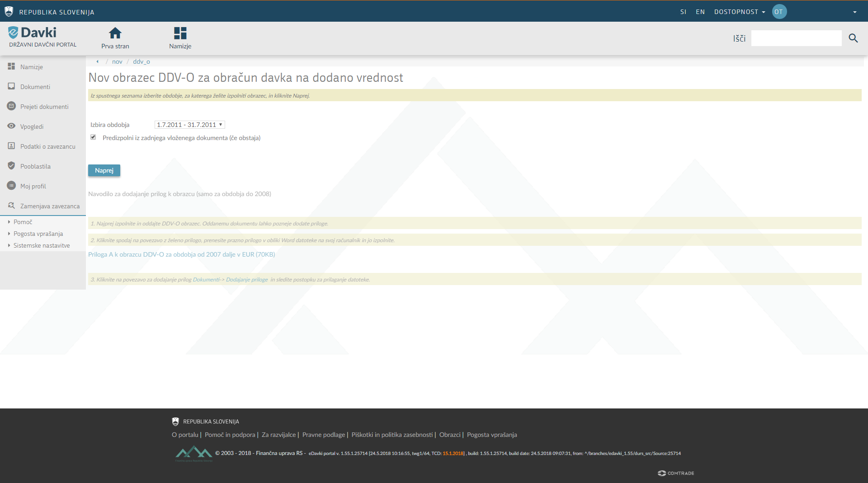Open Prejeti dokumenti in the sidebar
Image resolution: width=868 pixels, height=483 pixels.
[44, 107]
